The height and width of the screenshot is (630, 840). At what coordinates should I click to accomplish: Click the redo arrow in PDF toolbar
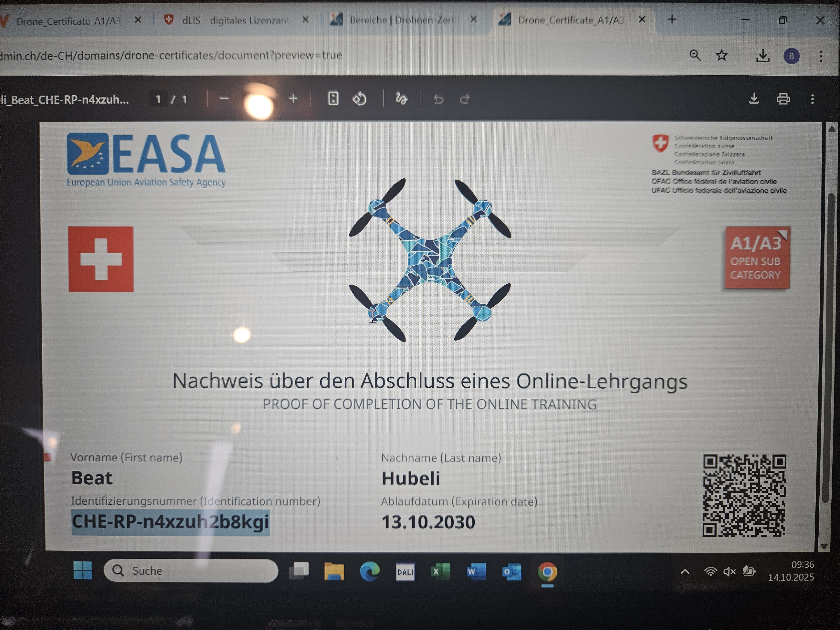coord(465,100)
